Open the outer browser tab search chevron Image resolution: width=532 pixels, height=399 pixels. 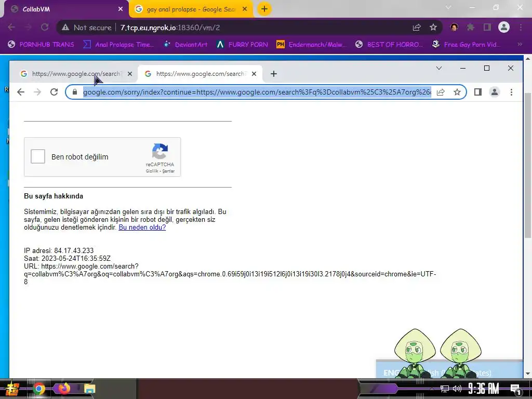tap(448, 7)
